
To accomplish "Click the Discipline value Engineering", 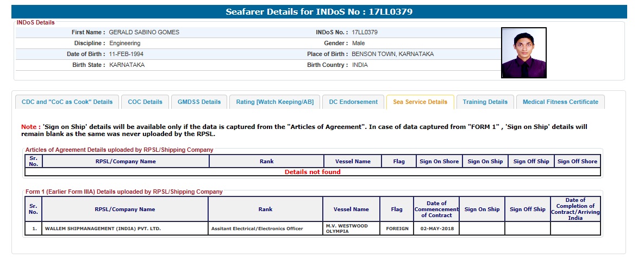I will 125,43.
